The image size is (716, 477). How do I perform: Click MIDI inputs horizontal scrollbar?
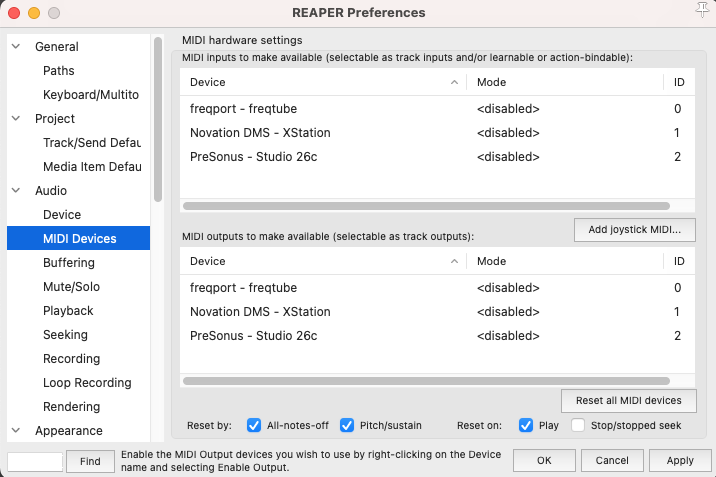(x=426, y=206)
